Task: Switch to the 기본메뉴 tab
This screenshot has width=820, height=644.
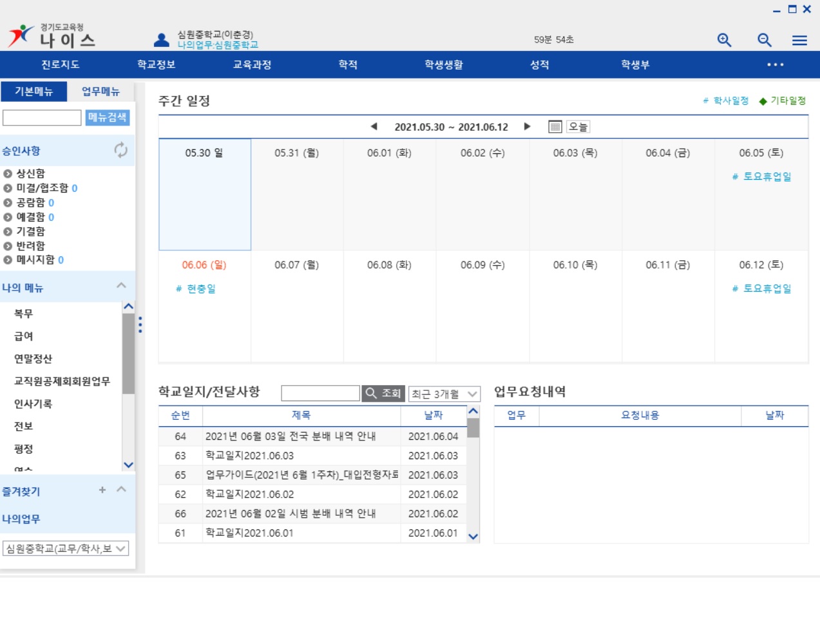Action: [x=34, y=91]
